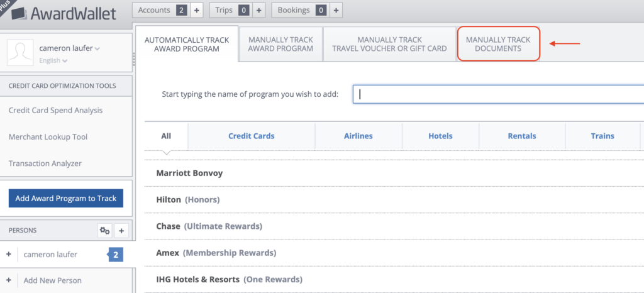The width and height of the screenshot is (644, 293).
Task: Add a new account with plus icon
Action: click(x=196, y=10)
